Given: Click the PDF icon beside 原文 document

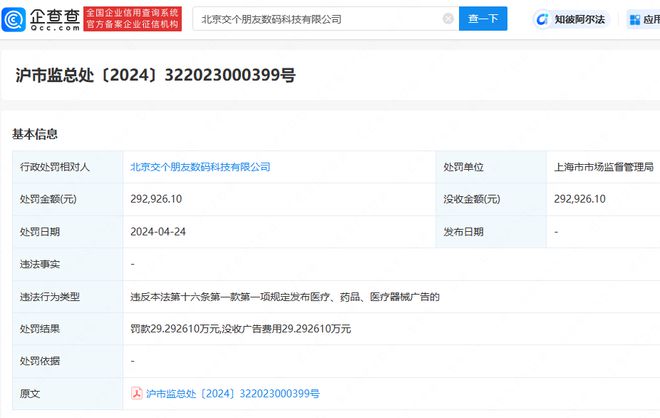Looking at the screenshot, I should 136,393.
